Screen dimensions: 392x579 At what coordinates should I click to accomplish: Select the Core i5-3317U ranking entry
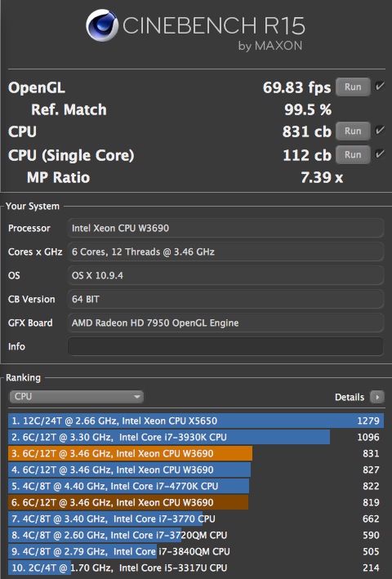tap(196, 568)
